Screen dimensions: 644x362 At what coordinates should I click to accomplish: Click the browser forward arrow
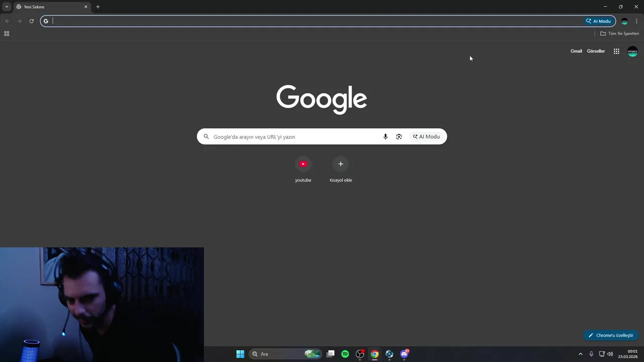point(20,21)
